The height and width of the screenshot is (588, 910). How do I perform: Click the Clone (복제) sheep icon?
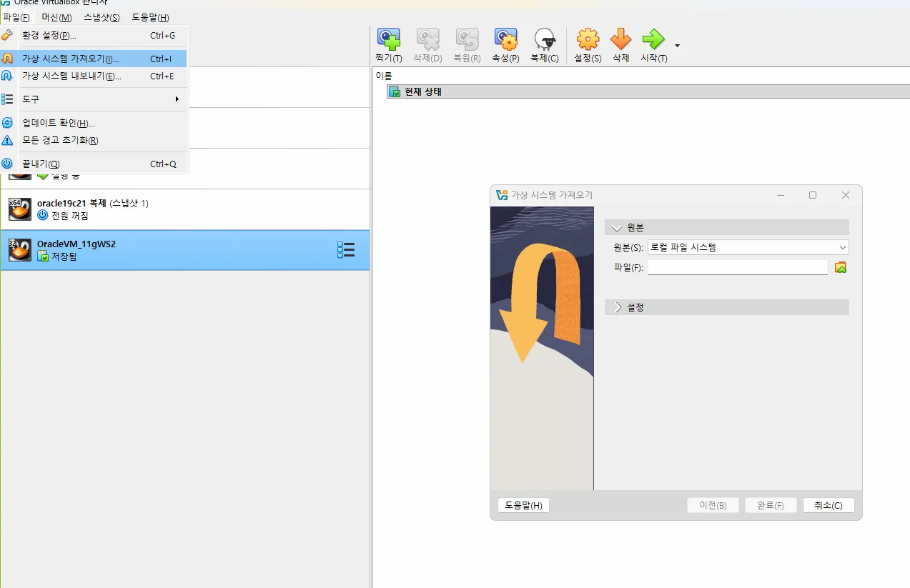point(545,39)
